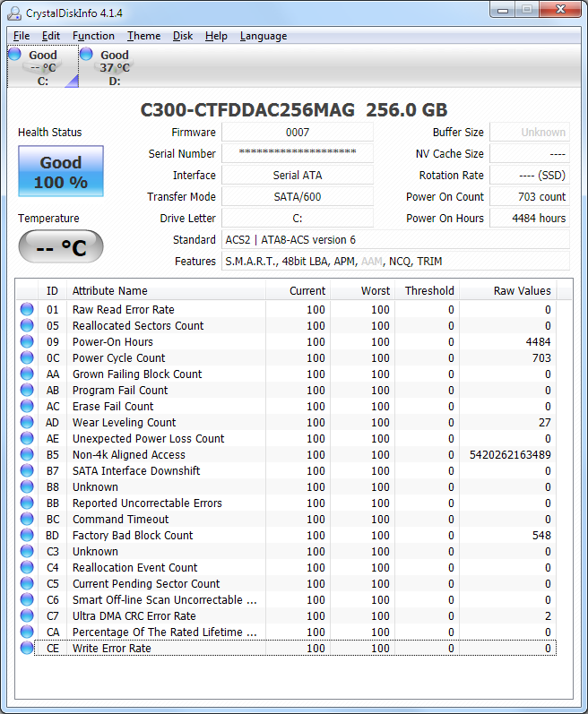Click the CrystalDiskInfo app icon in title bar
588x714 pixels.
point(14,13)
